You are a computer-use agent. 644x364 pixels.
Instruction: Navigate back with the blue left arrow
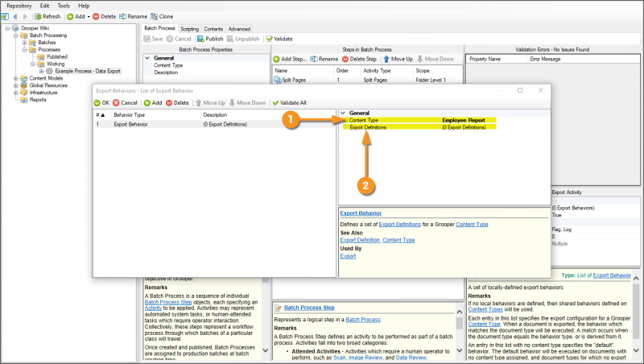[15, 16]
